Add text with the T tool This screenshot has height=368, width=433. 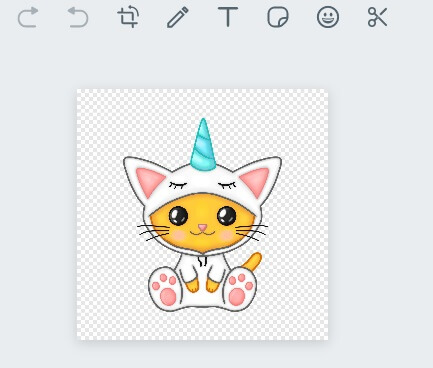tap(228, 17)
